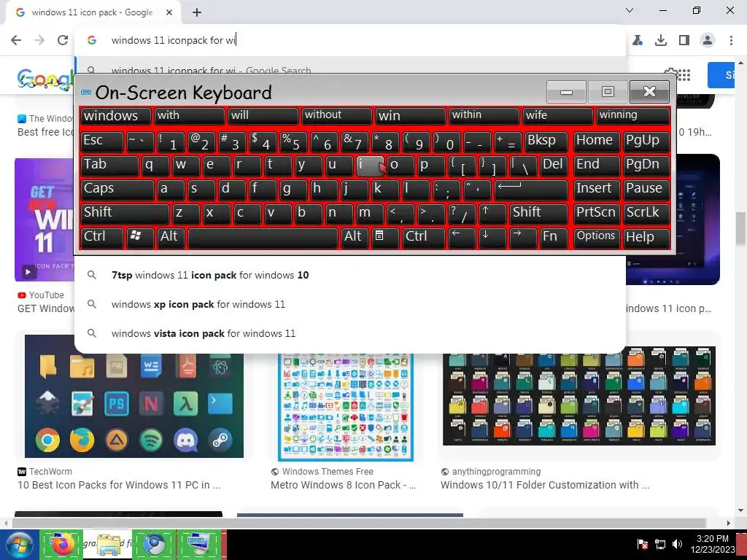Click the network tray icon

point(659,544)
